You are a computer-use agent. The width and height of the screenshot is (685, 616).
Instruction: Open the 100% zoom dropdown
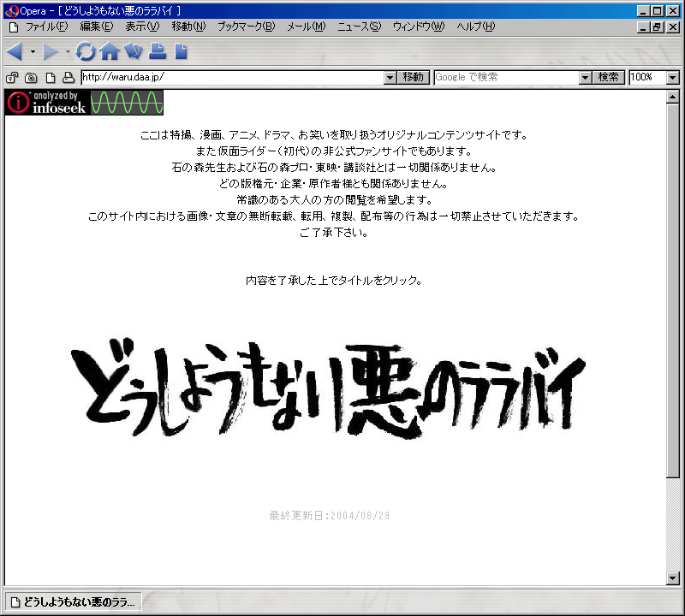(x=673, y=78)
